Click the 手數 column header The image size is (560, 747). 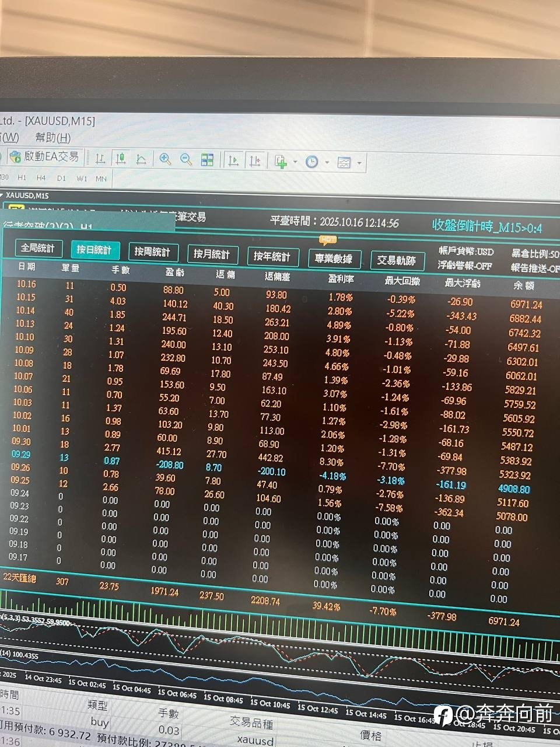tap(121, 270)
